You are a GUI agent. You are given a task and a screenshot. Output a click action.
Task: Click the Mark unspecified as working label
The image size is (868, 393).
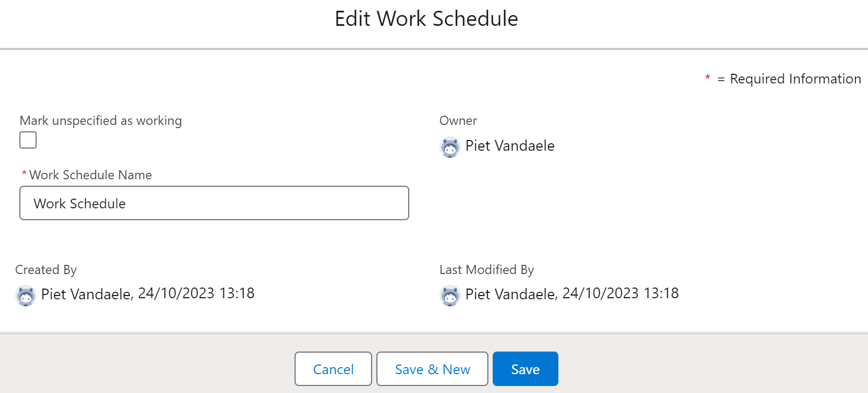tap(101, 121)
